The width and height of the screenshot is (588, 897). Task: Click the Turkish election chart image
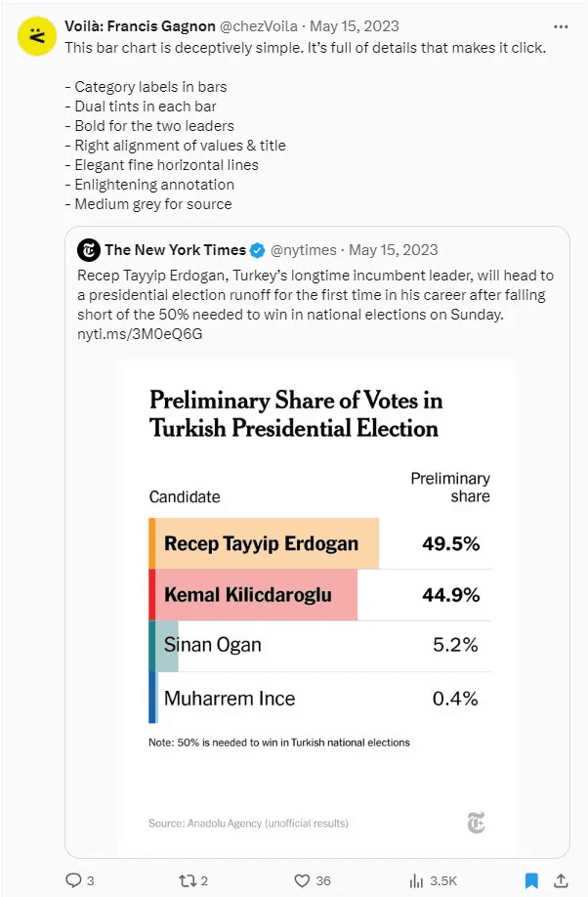tap(318, 606)
